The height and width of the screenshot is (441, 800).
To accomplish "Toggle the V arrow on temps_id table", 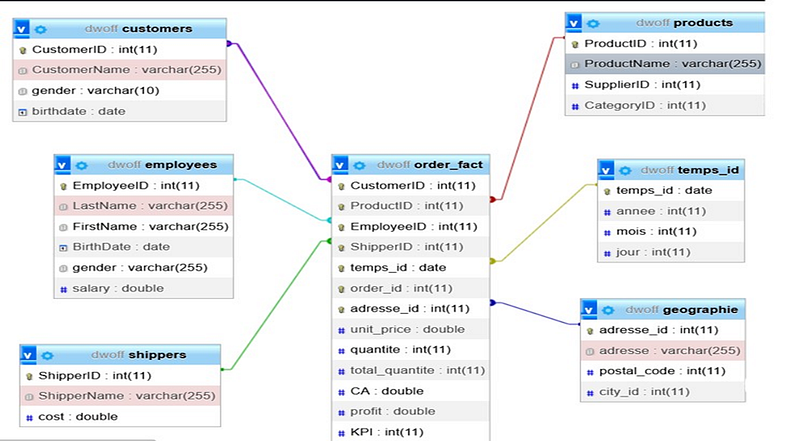I will (x=607, y=170).
